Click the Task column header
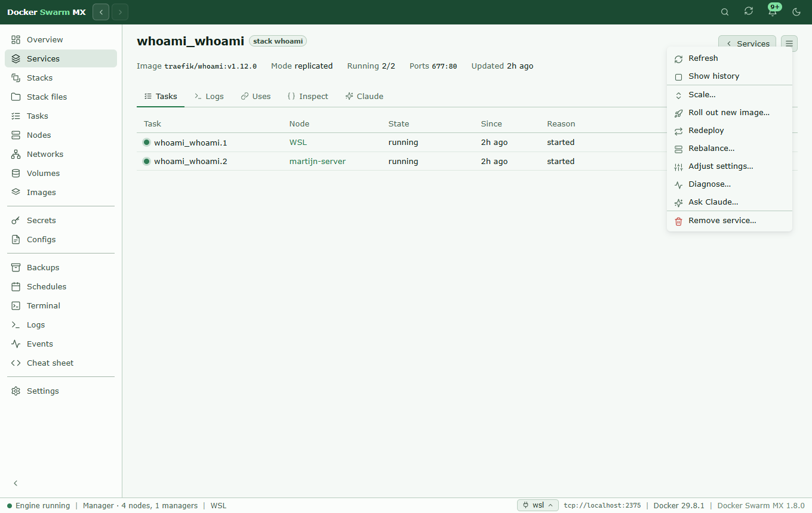812x513 pixels. pos(152,123)
